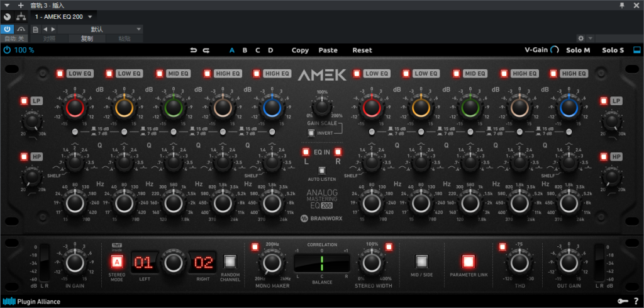Open the 默认 preset dropdown
The image size is (644, 308).
click(100, 29)
